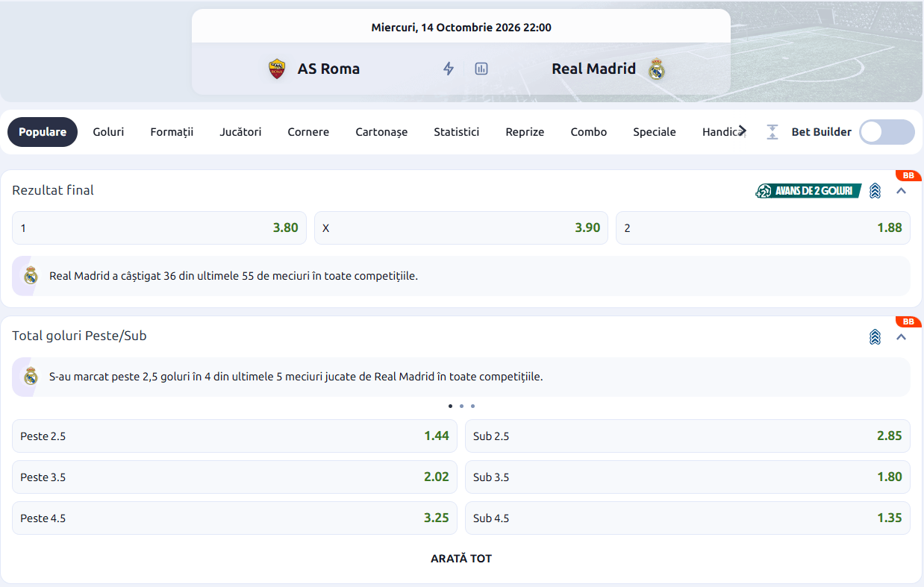The height and width of the screenshot is (587, 924).
Task: Open the match statistics chart icon
Action: pos(481,69)
